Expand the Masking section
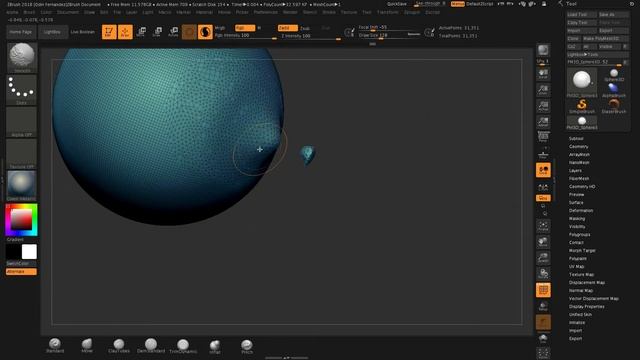The height and width of the screenshot is (360, 640). click(x=577, y=219)
